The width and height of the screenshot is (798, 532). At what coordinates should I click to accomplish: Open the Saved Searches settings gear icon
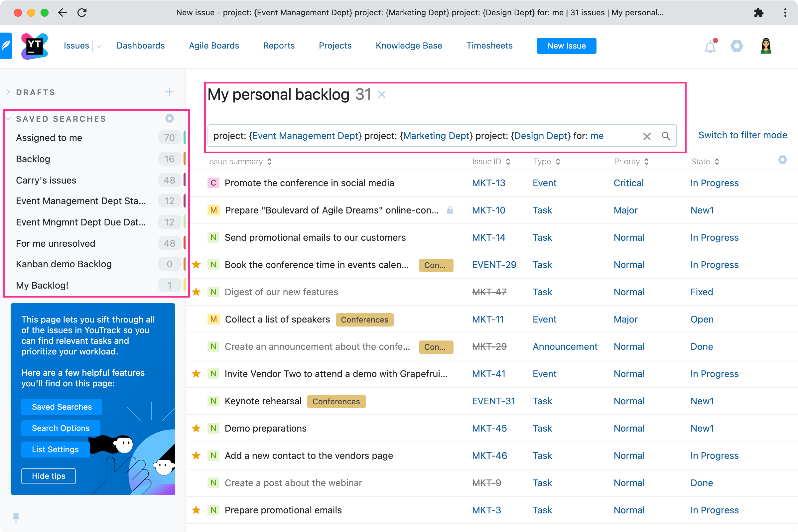point(170,118)
